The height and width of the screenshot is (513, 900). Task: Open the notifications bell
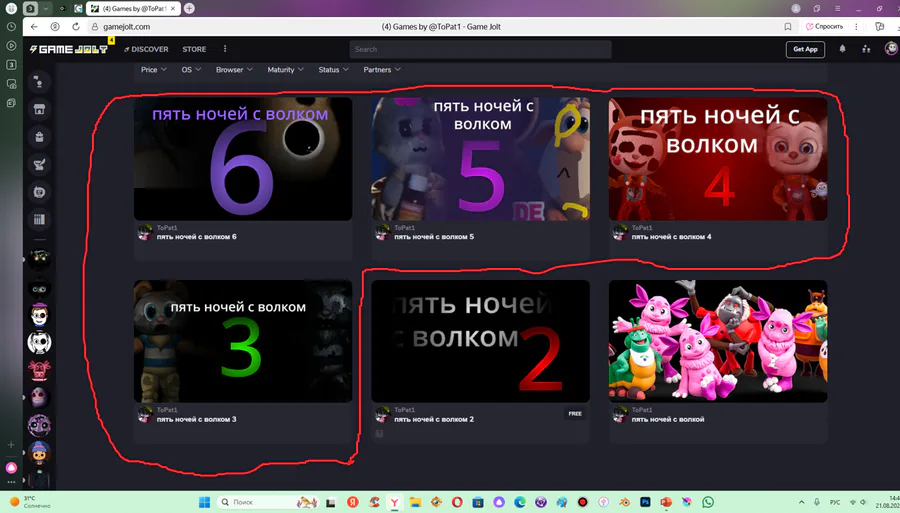coord(842,49)
